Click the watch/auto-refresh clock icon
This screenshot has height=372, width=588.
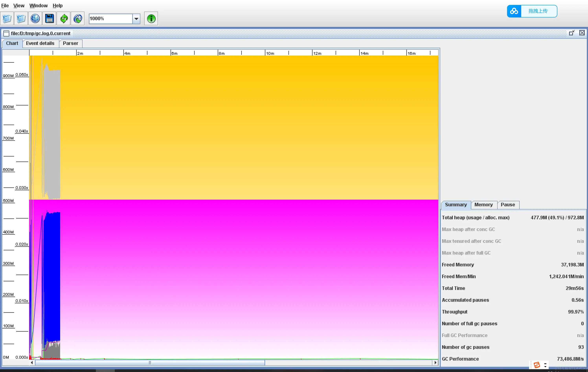pos(78,18)
